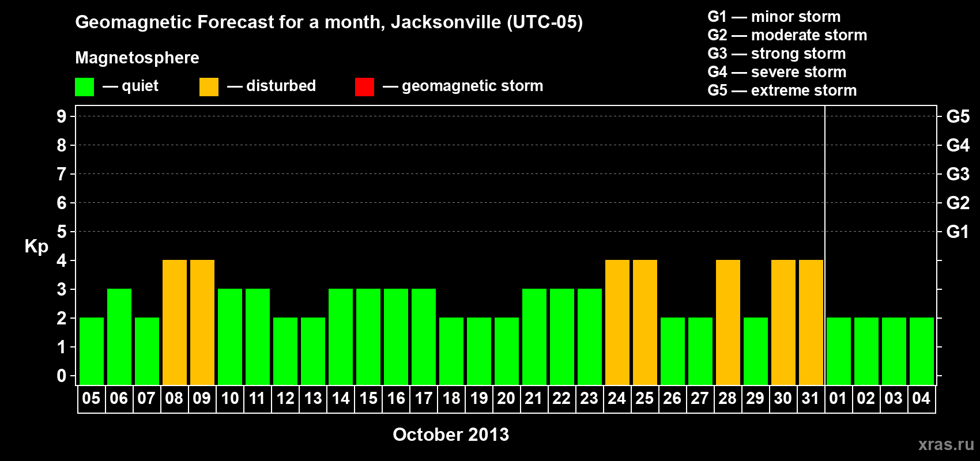This screenshot has height=461, width=980.
Task: Click the orange bar for day 28
Action: 728,322
